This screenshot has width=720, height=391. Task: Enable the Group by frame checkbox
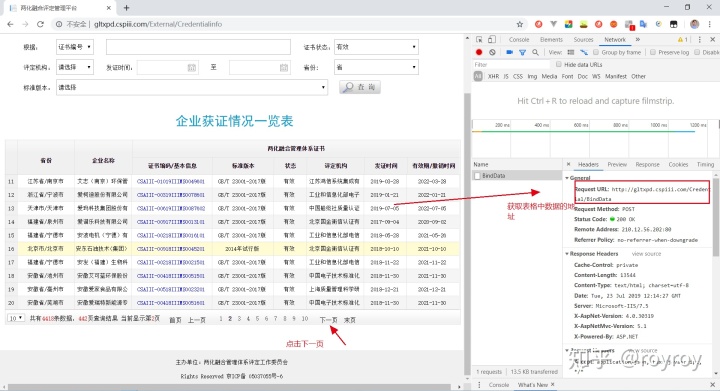point(596,52)
